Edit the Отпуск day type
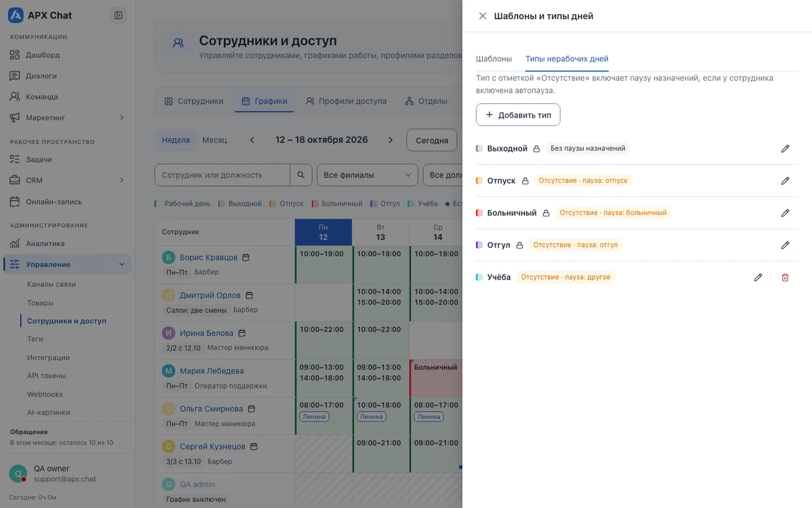The image size is (812, 508). point(785,181)
